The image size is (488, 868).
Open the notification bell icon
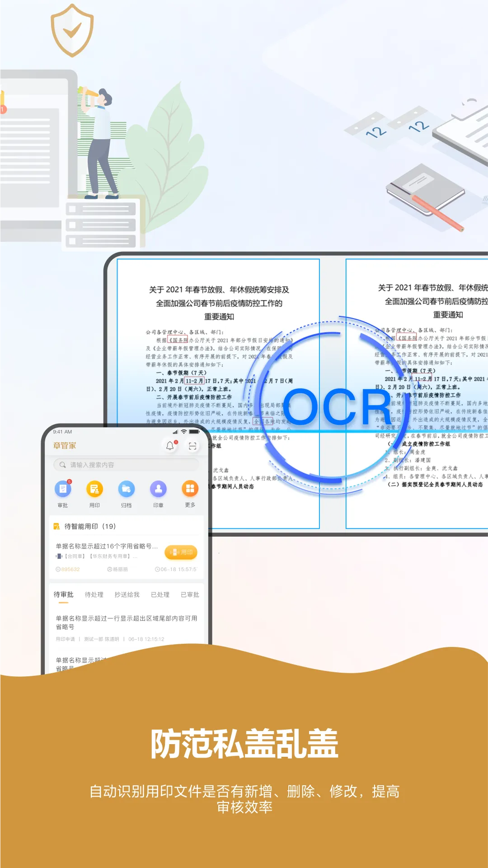(x=170, y=446)
